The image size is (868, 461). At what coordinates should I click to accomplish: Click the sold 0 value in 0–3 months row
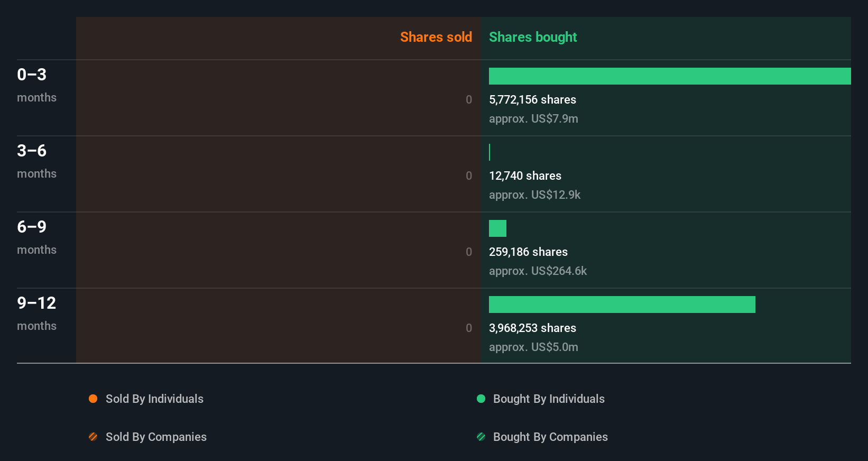[469, 99]
